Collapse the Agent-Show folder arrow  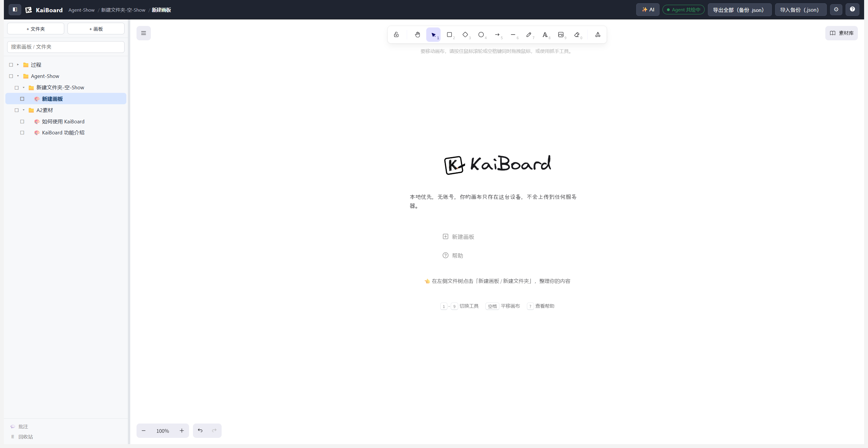pos(18,76)
